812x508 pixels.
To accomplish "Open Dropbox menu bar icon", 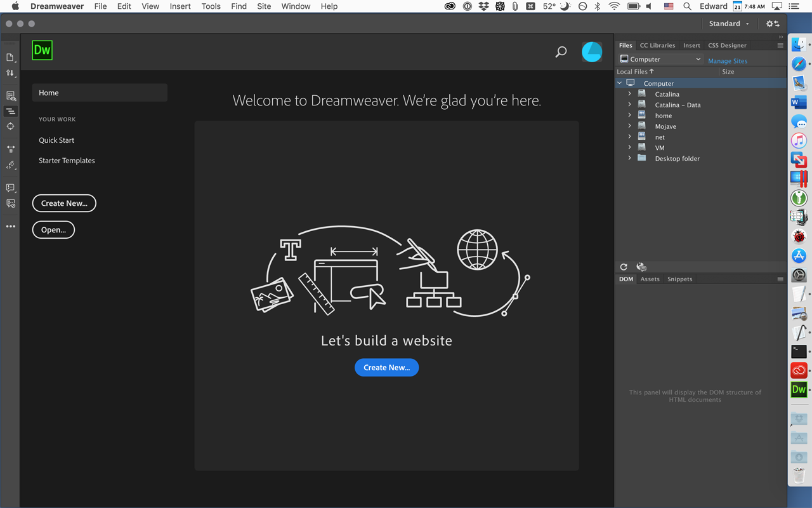I will 484,6.
